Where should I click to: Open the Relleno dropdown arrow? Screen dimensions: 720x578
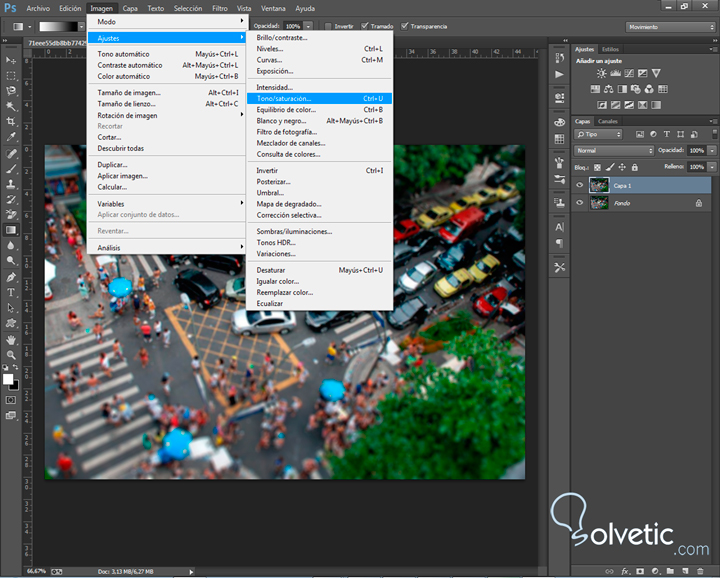(x=712, y=167)
